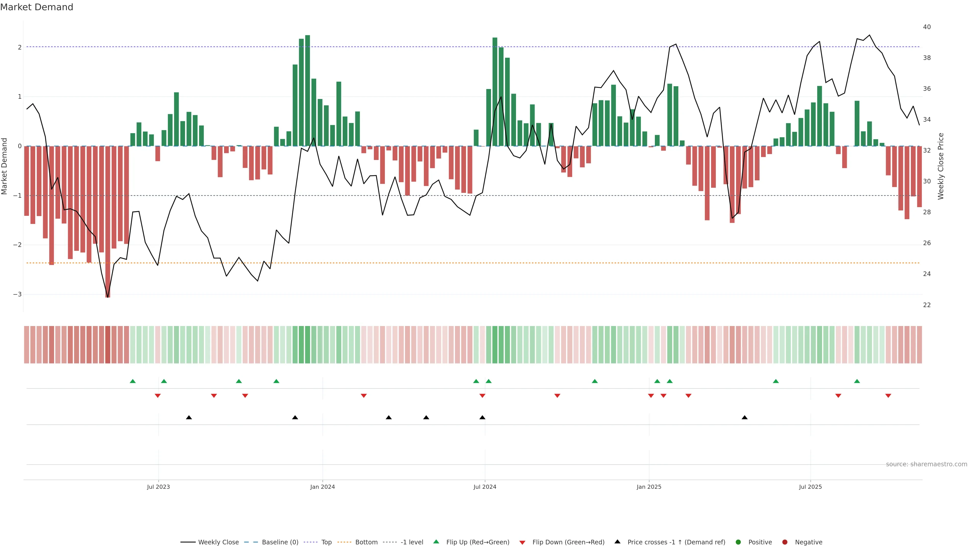Screen dimensions: 980x551
Task: Click the Market Demand chart title
Action: tap(36, 7)
